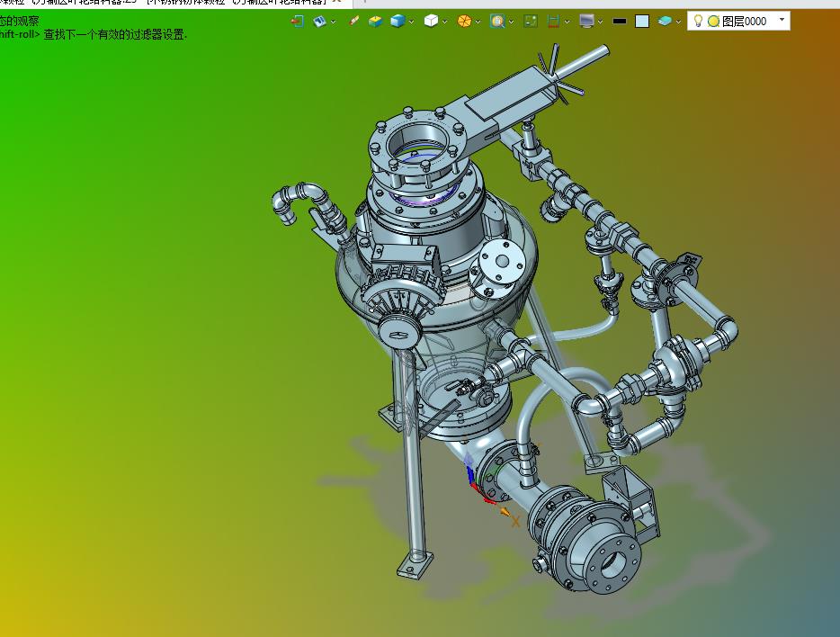The width and height of the screenshot is (840, 637).
Task: Open dropdown next to white cube icon
Action: point(444,22)
